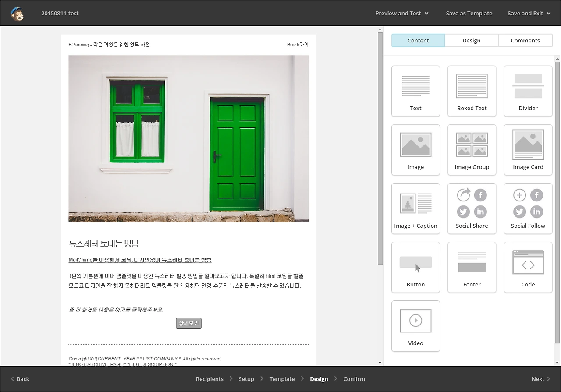This screenshot has width=561, height=392.
Task: Add an Image content block
Action: (x=415, y=150)
